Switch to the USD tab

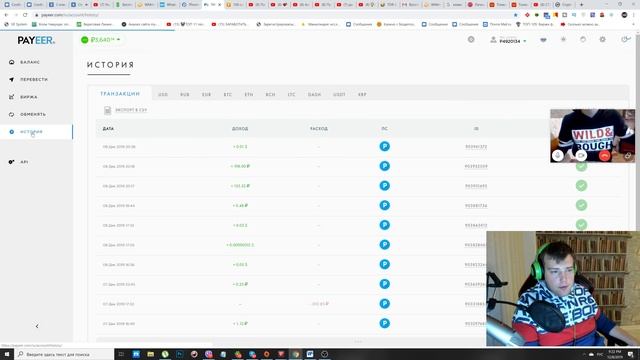tap(163, 95)
